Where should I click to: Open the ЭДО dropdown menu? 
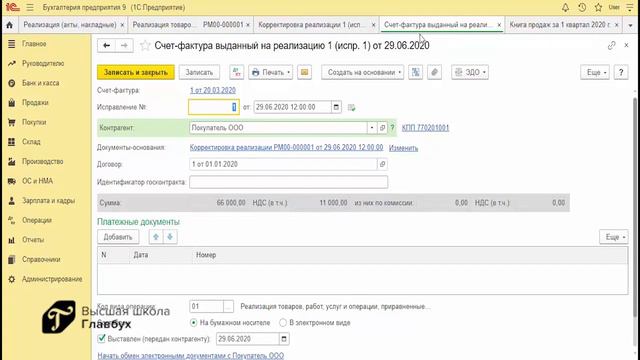point(470,72)
